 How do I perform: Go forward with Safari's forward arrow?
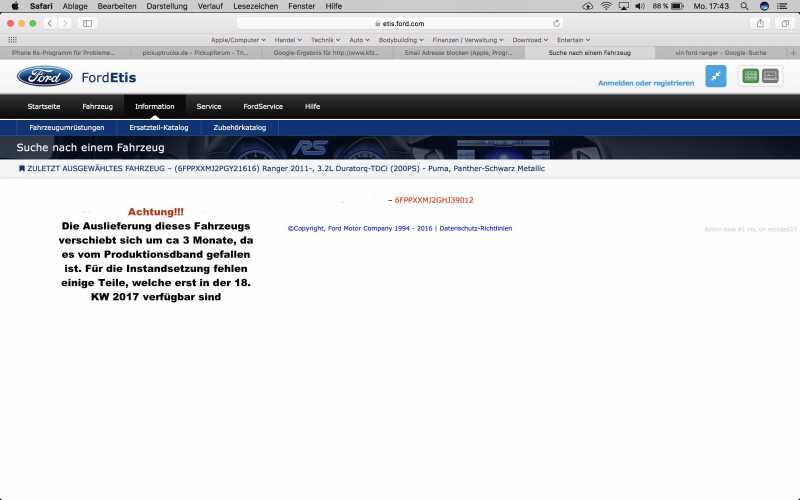point(65,23)
